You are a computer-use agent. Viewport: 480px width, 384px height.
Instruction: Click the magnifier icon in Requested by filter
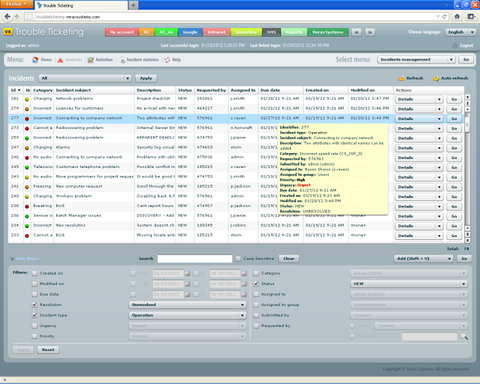tap(464, 336)
